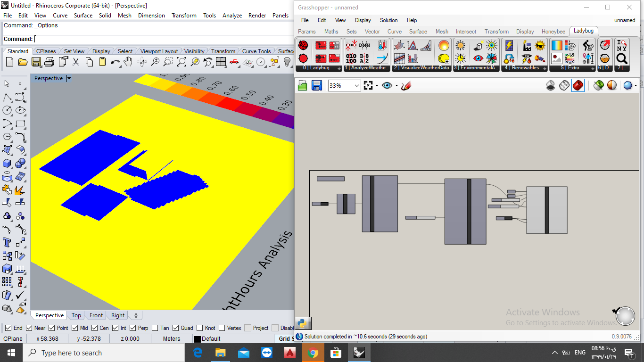Toggle the Quad osnap checkbox
The image size is (644, 362).
176,328
